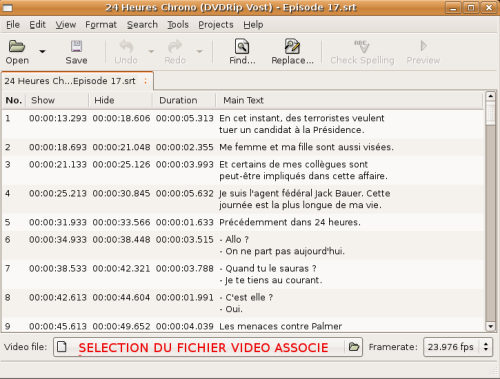Click duration 00:00:01.991 in row 8
500x379 pixels.
click(185, 298)
